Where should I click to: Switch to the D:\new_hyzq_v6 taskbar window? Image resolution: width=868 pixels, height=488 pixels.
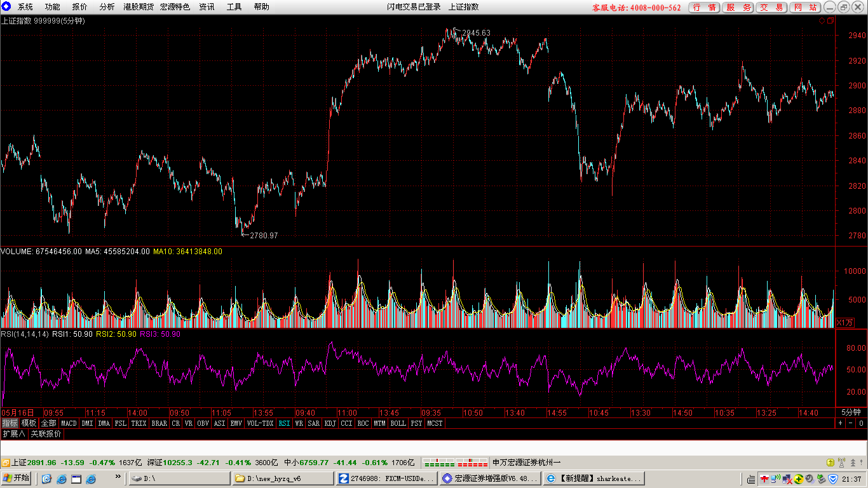point(283,478)
